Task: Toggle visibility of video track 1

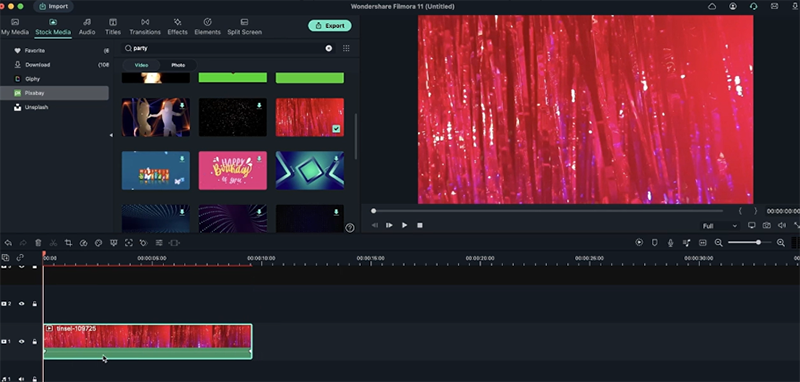Action: click(21, 341)
